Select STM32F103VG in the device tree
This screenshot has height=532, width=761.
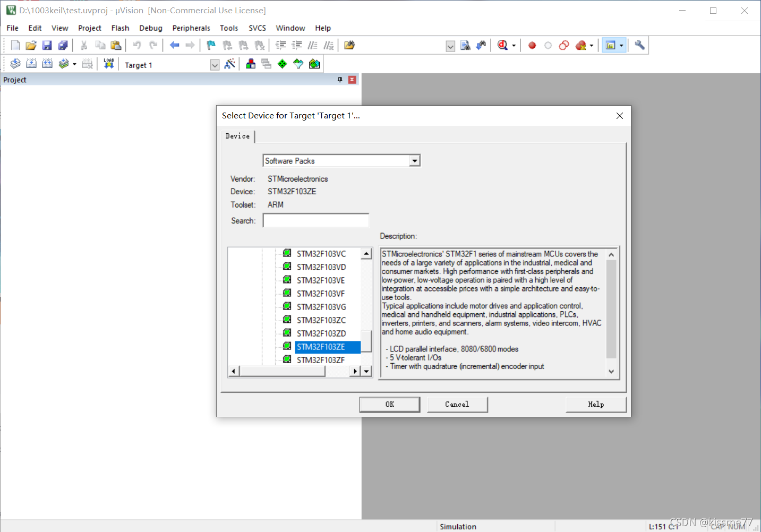tap(321, 307)
